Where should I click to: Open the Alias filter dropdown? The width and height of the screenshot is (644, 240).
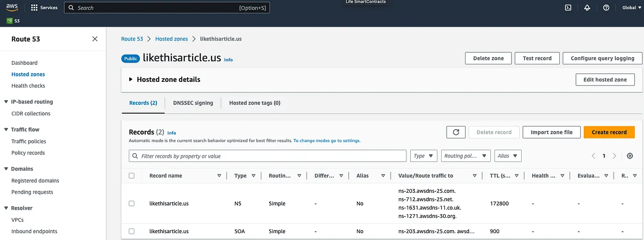pos(508,156)
